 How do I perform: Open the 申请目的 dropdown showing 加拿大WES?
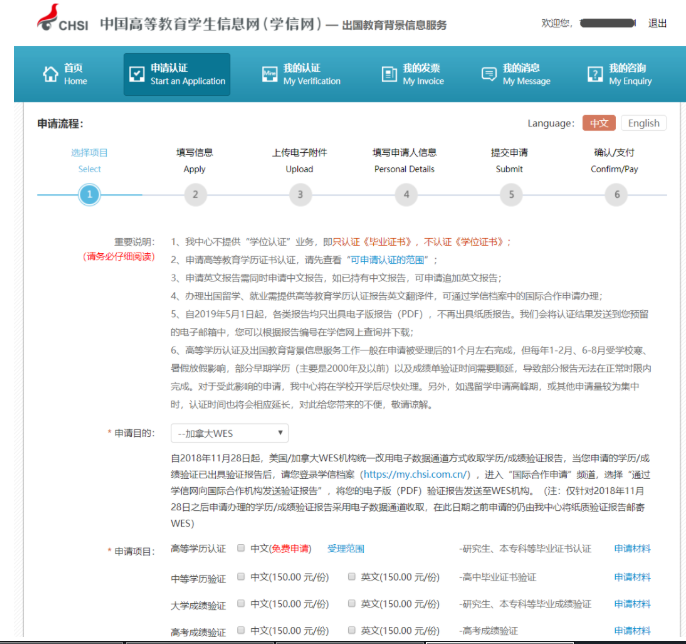tap(230, 433)
